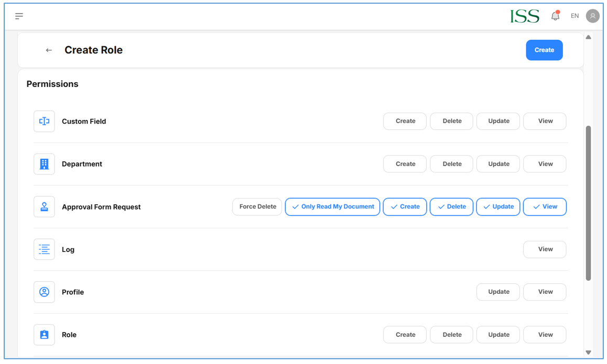Image resolution: width=607 pixels, height=364 pixels.
Task: Click the Custom Field icon
Action: point(44,122)
